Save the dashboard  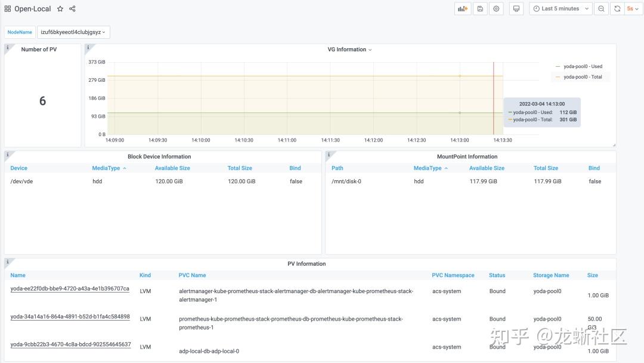coord(480,8)
